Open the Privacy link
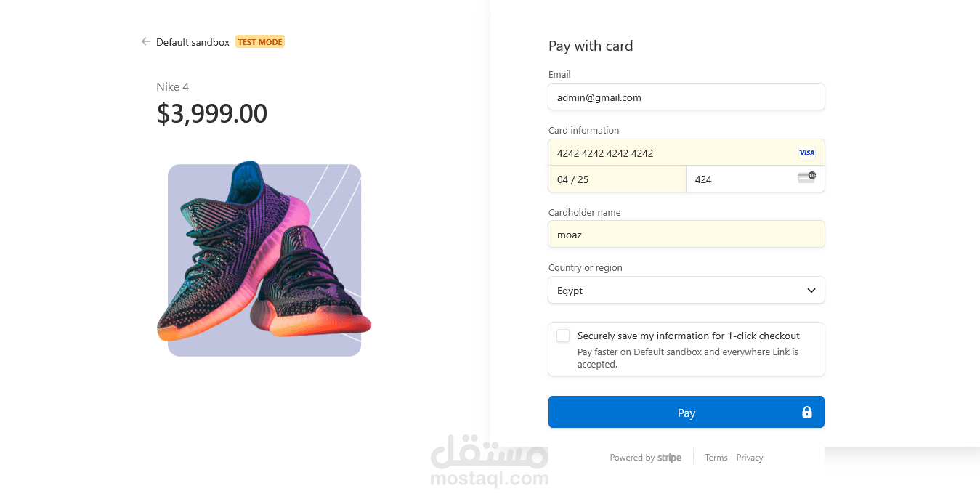The width and height of the screenshot is (980, 499). tap(749, 458)
